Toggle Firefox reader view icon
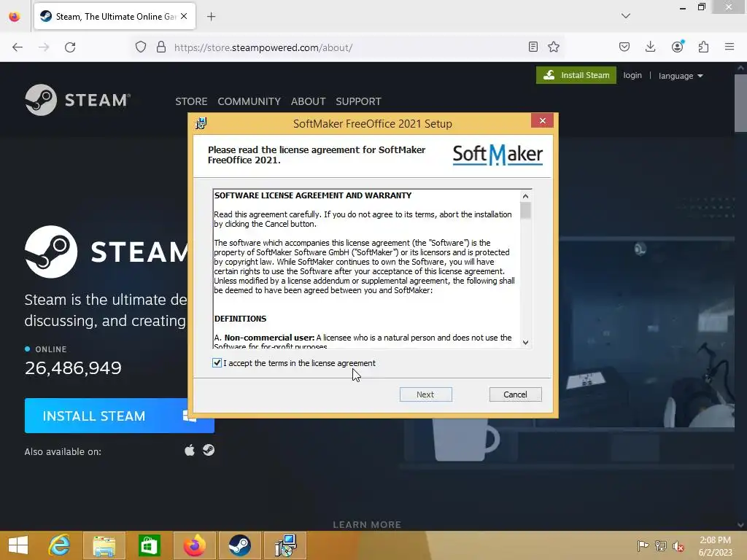Viewport: 747px width, 560px height. pyautogui.click(x=533, y=47)
